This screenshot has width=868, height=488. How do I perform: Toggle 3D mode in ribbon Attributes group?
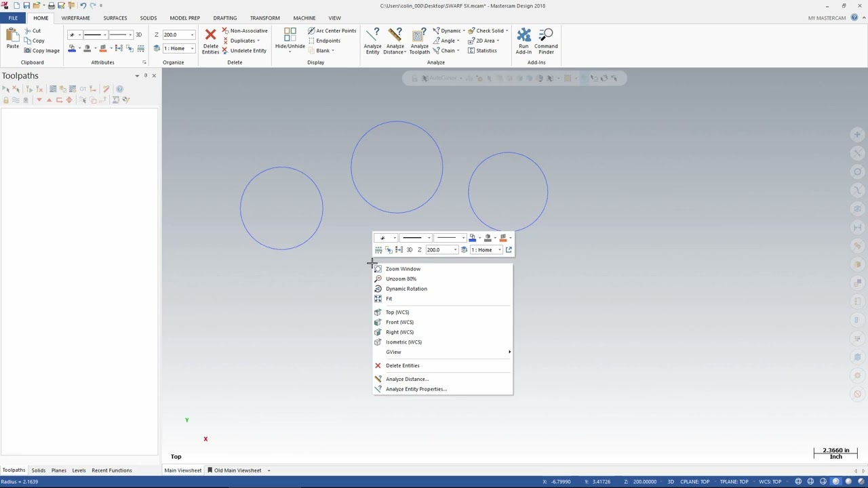138,35
